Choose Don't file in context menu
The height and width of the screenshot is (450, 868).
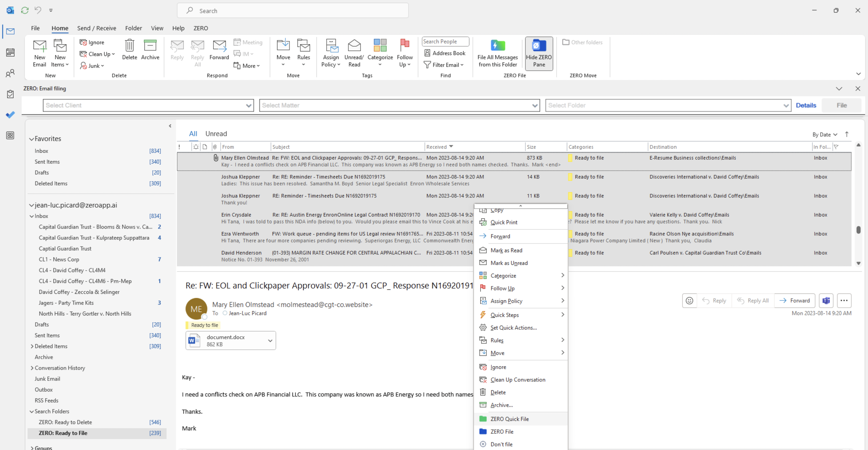click(x=520, y=444)
